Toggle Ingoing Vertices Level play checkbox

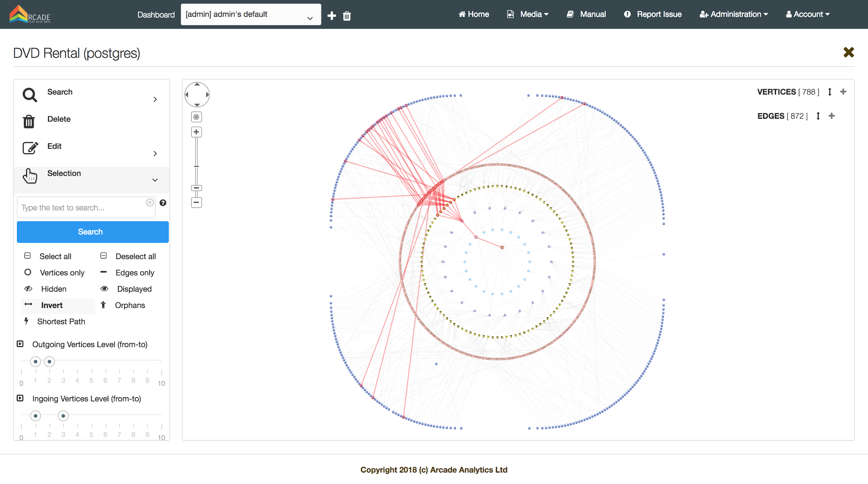coord(20,398)
